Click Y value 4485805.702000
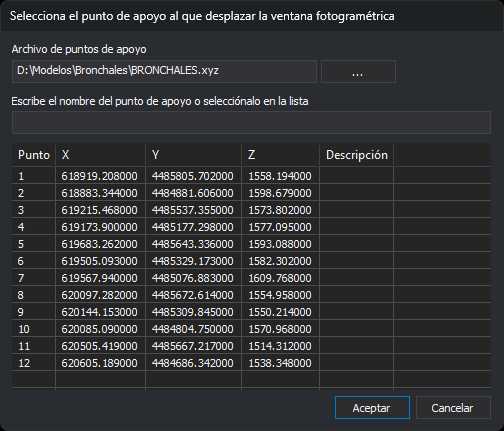The image size is (504, 431). (193, 176)
